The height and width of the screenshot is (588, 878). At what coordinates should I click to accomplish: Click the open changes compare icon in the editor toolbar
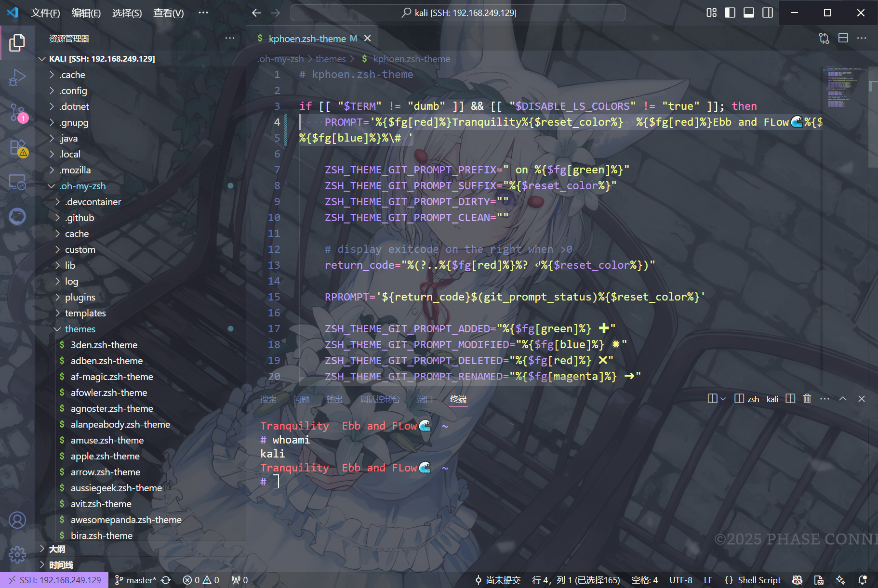pos(824,38)
